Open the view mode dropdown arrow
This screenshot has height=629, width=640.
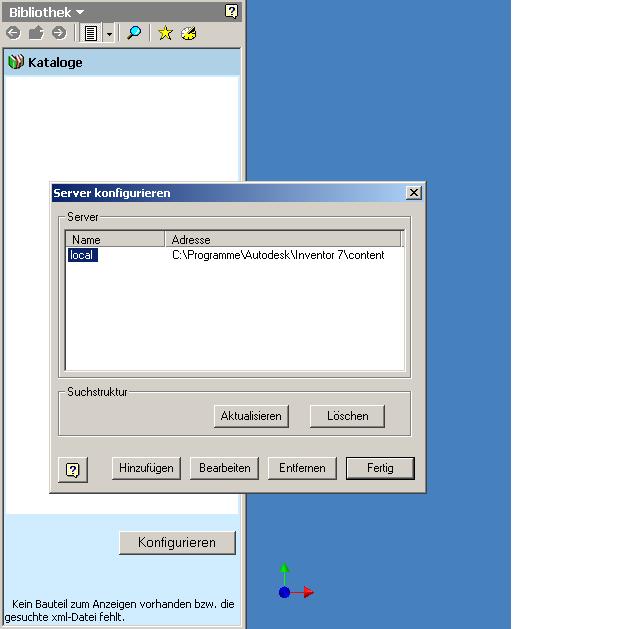[109, 33]
